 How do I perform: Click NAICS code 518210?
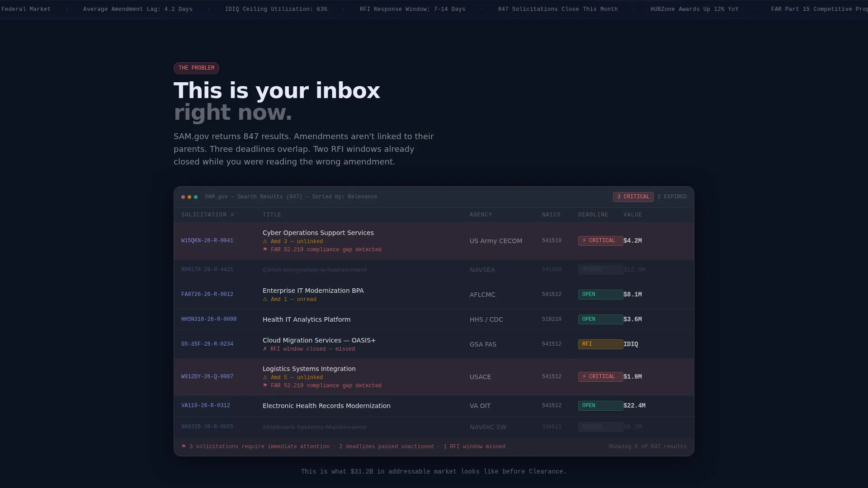[x=552, y=319]
